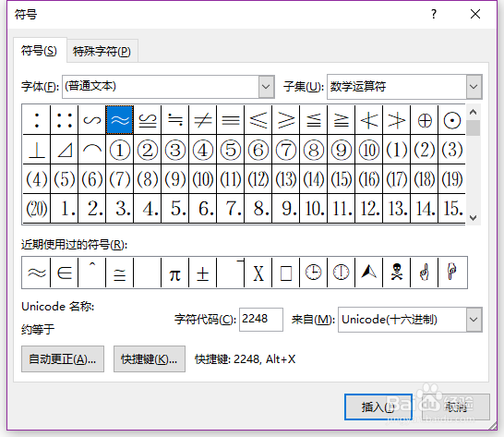Viewport: 504px width, 437px height.
Task: Select the perpendicular ⊥ symbol
Action: click(x=37, y=150)
